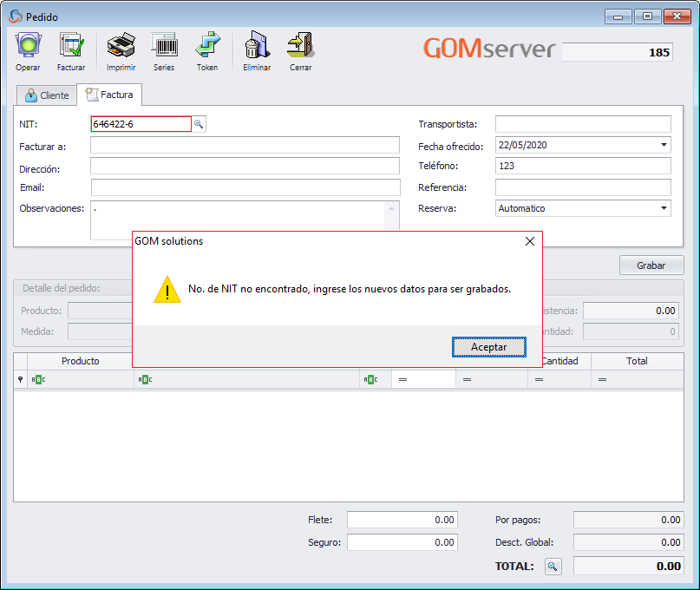This screenshot has height=590, width=700.
Task: Open the Fecha ofrecido date dropdown
Action: coord(664,145)
